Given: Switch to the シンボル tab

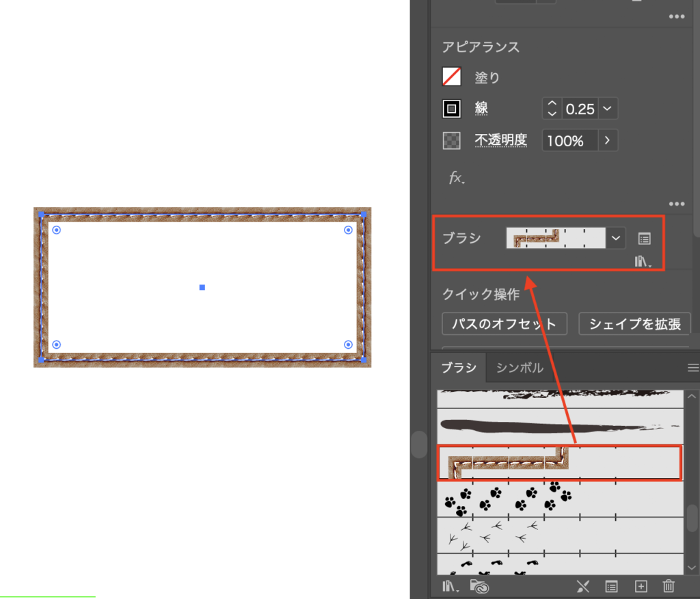Looking at the screenshot, I should [520, 368].
